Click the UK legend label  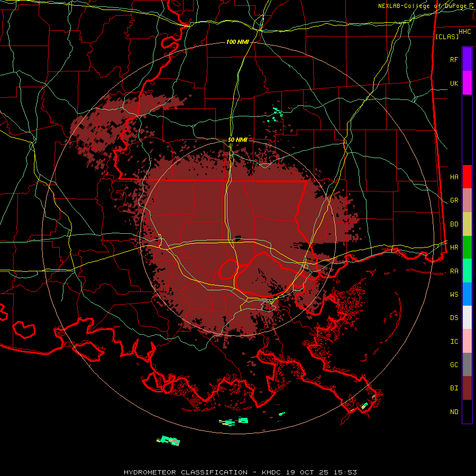pos(454,83)
